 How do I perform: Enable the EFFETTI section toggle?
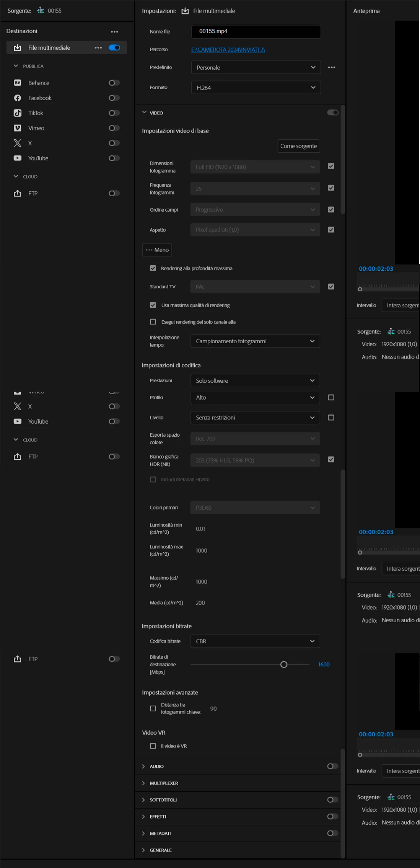[x=333, y=816]
